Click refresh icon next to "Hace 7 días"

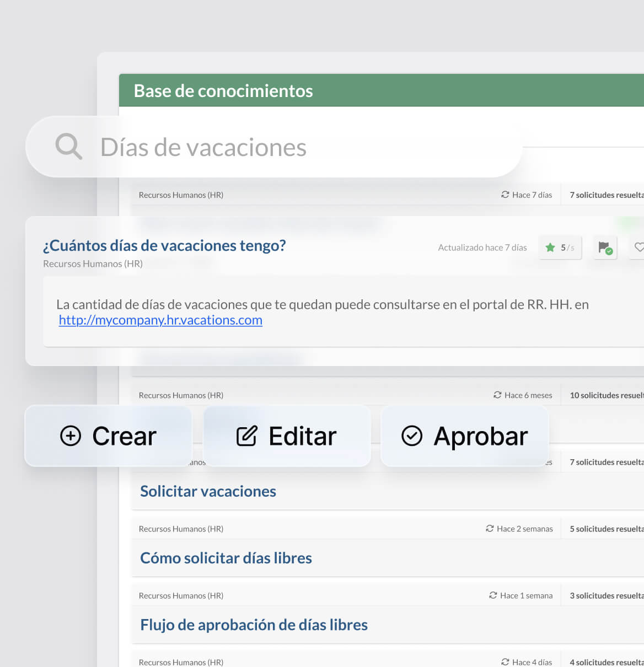(505, 195)
